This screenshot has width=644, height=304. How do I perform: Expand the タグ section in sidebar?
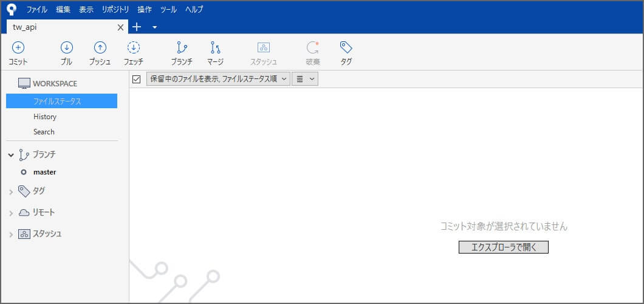click(11, 192)
